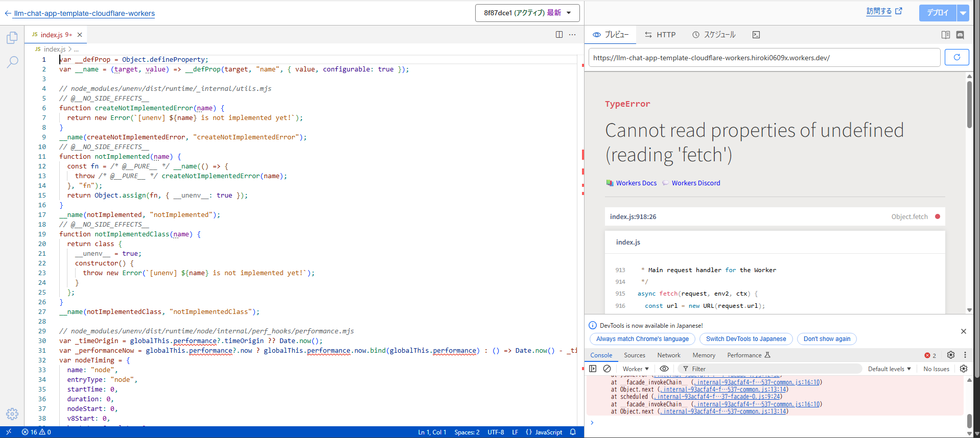Split the editor right
This screenshot has height=438, width=980.
[x=559, y=35]
